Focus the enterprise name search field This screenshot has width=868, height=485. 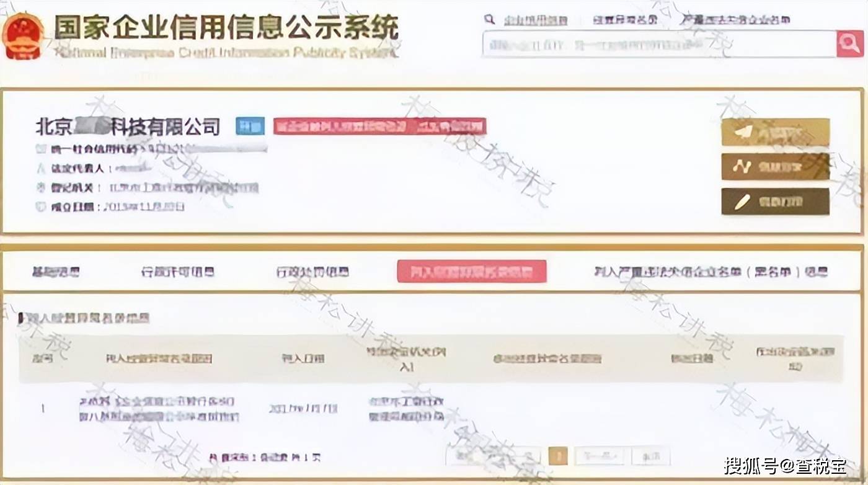coord(658,44)
